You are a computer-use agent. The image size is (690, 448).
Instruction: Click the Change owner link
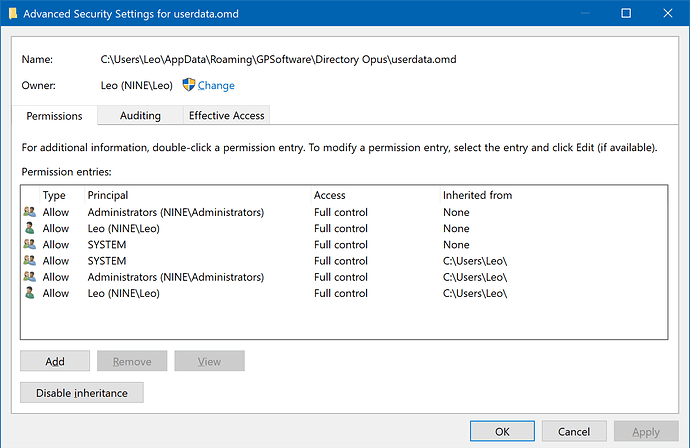coord(216,85)
